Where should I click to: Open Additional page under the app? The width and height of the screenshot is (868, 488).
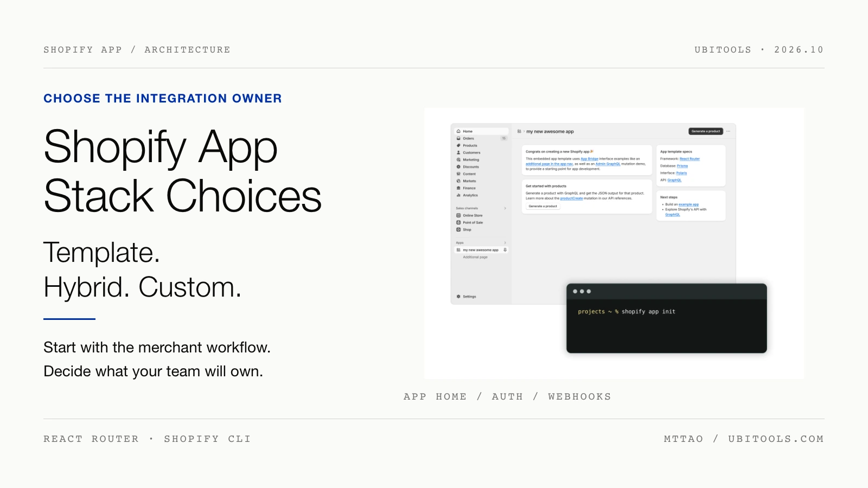475,257
